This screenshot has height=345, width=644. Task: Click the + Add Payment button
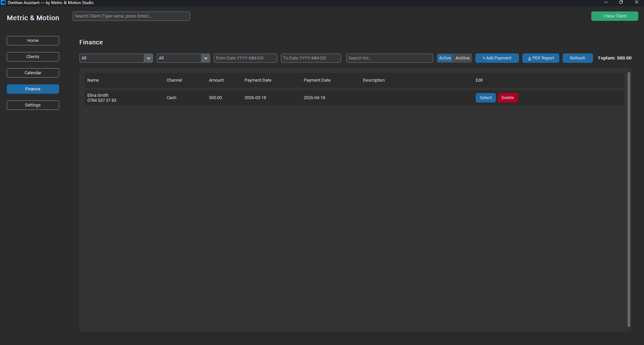(x=497, y=58)
